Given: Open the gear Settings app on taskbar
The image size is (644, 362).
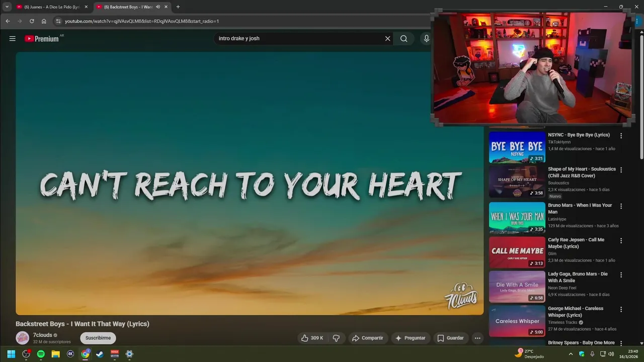Looking at the screenshot, I should [x=129, y=354].
